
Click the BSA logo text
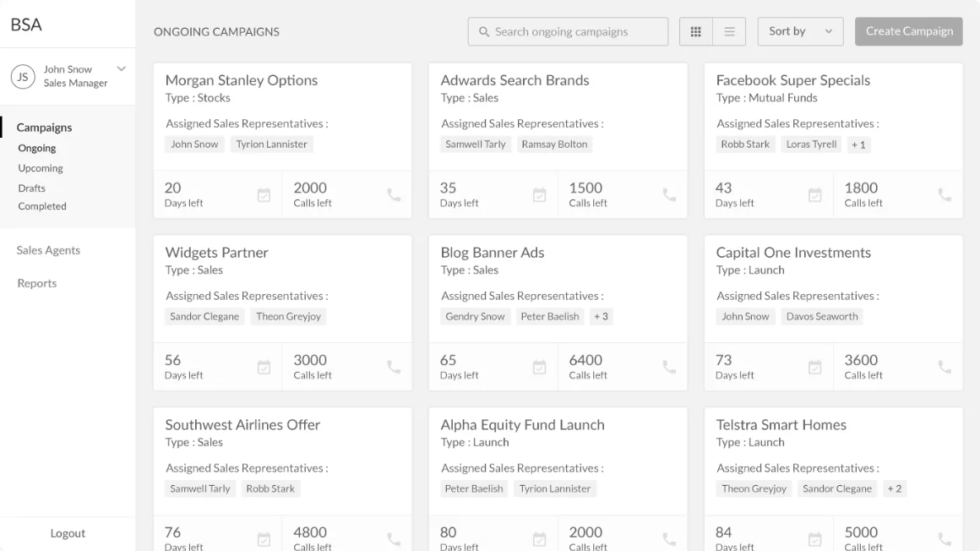click(x=26, y=25)
